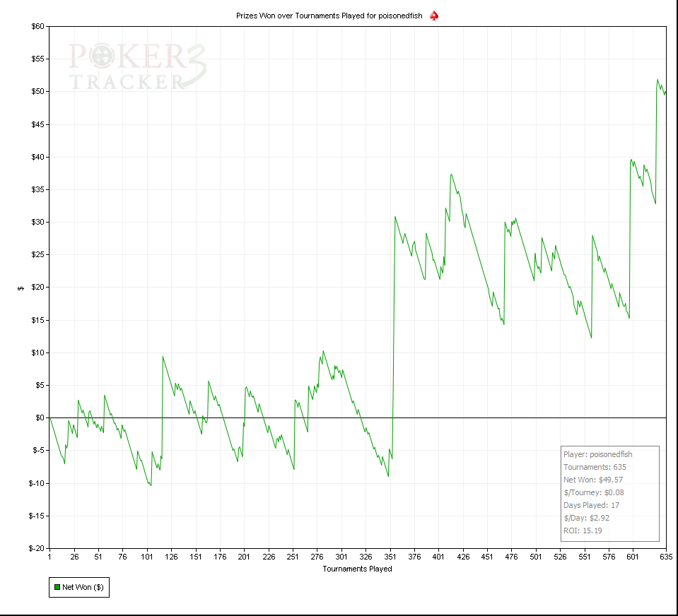Screen dimensions: 678x616
Task: Click 'Player: poisonedfish' in the stats box
Action: click(x=597, y=454)
